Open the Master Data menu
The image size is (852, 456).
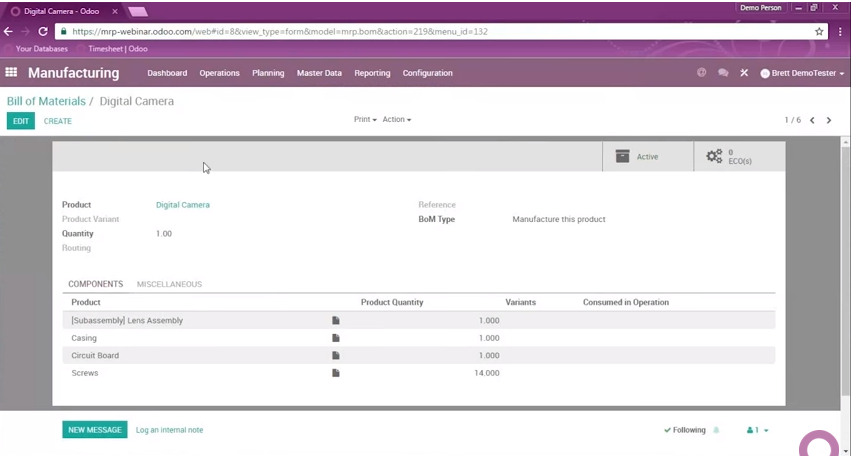tap(319, 73)
